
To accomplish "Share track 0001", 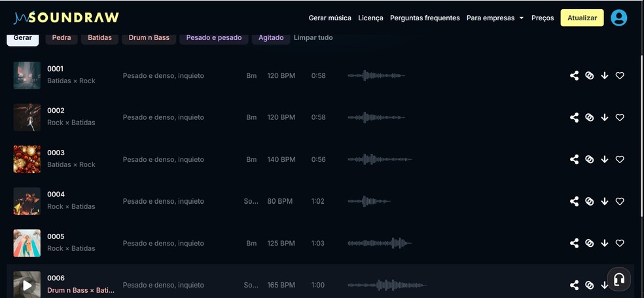I will tap(574, 75).
